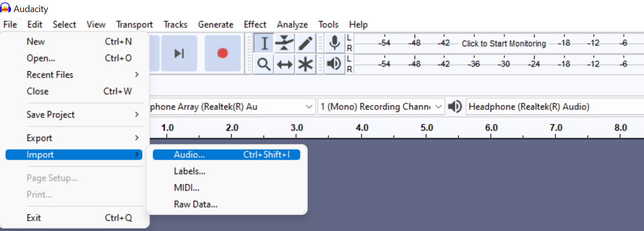The image size is (644, 231).
Task: Choose Close from the File menu
Action: [74, 91]
